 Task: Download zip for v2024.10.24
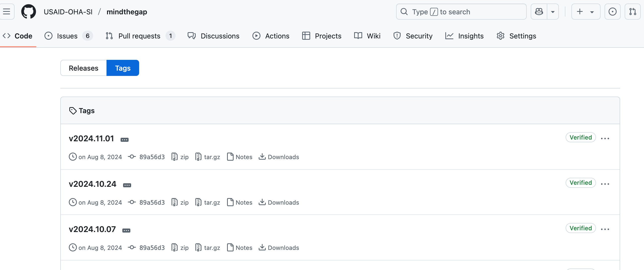pyautogui.click(x=180, y=202)
